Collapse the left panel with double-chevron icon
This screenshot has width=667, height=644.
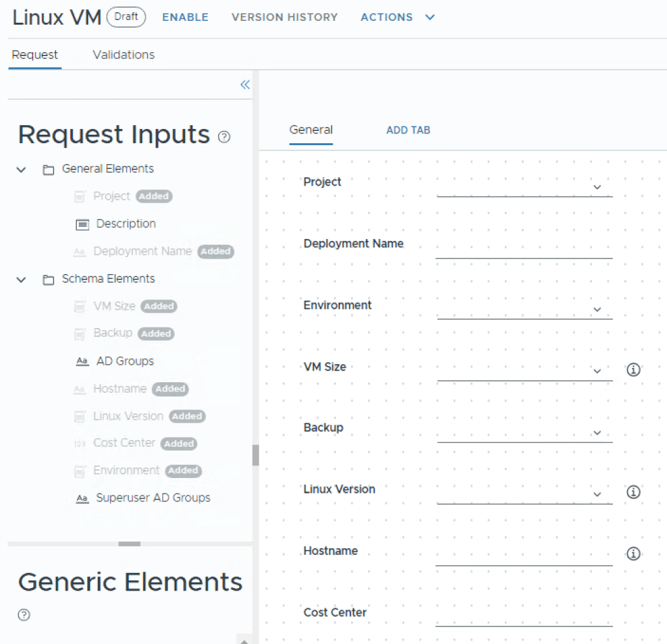click(x=245, y=85)
